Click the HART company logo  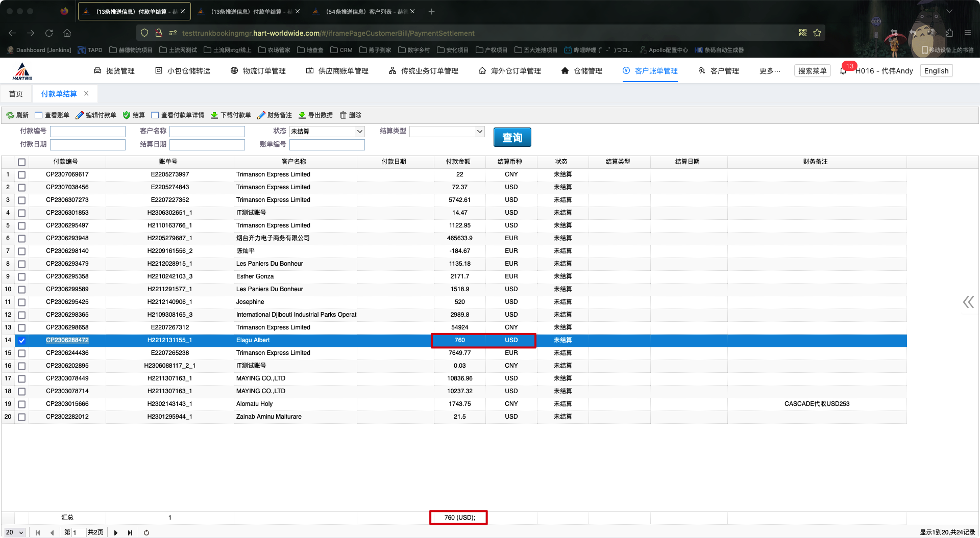pos(22,71)
